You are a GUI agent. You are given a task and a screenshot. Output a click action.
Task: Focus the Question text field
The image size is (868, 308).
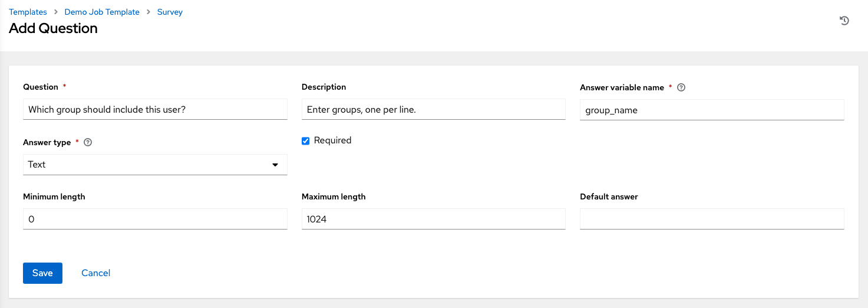pyautogui.click(x=155, y=109)
